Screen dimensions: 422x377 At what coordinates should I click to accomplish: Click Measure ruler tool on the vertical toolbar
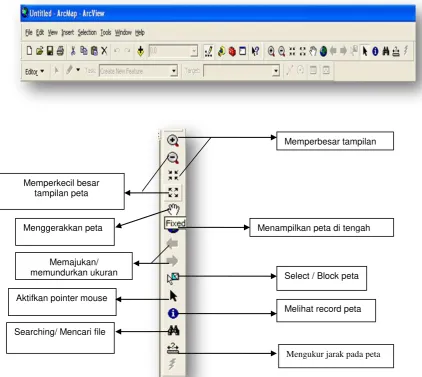tap(173, 348)
